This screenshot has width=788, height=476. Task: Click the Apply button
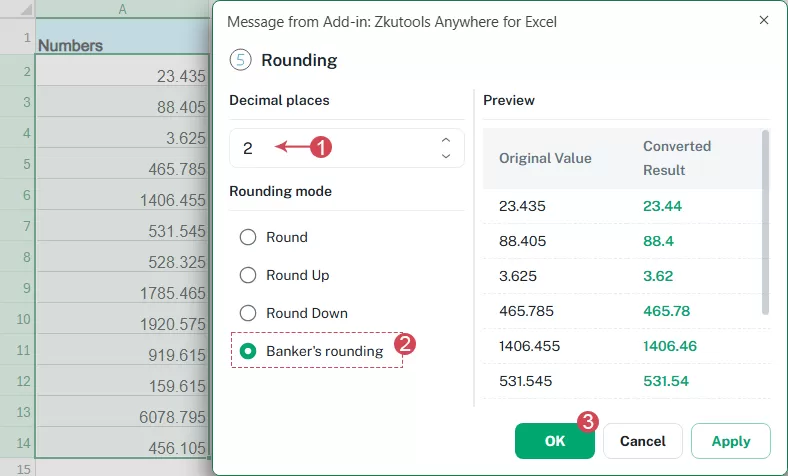(731, 441)
